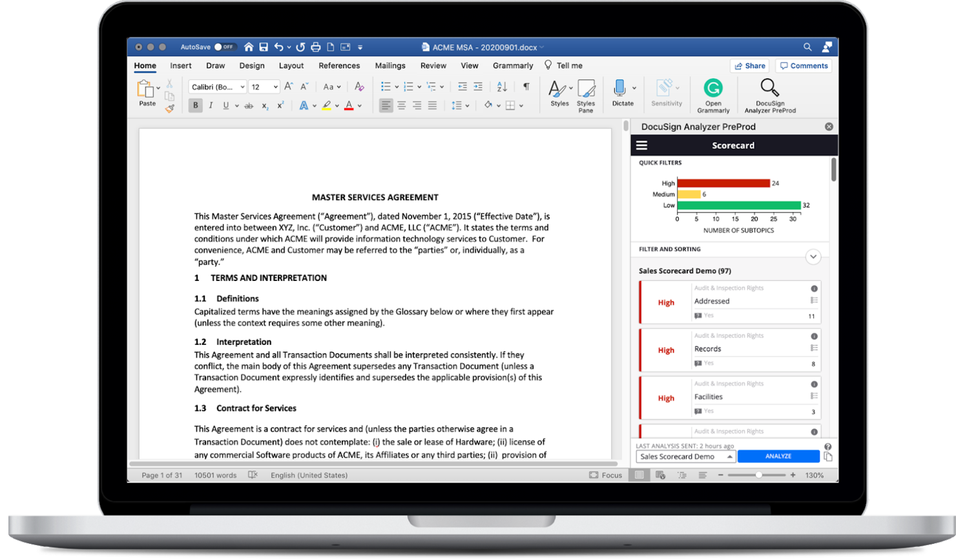Image resolution: width=956 pixels, height=560 pixels.
Task: Justify paragraph text
Action: tap(432, 105)
